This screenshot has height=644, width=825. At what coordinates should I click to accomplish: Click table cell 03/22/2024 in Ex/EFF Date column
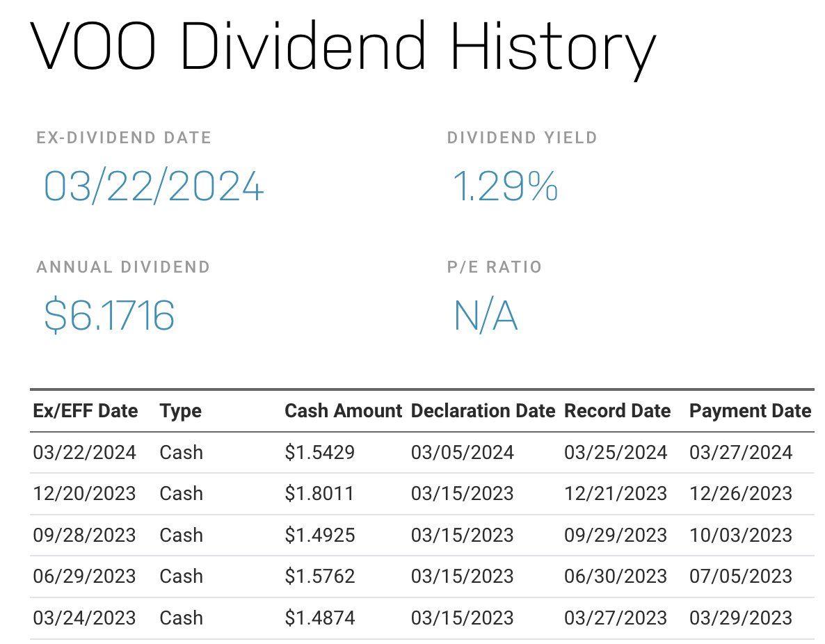tap(84, 453)
